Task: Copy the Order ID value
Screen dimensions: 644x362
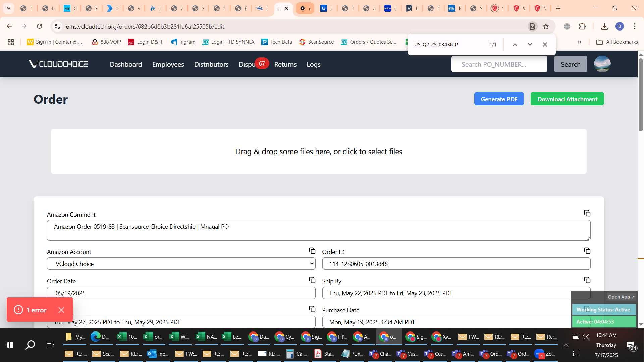Action: pyautogui.click(x=587, y=251)
